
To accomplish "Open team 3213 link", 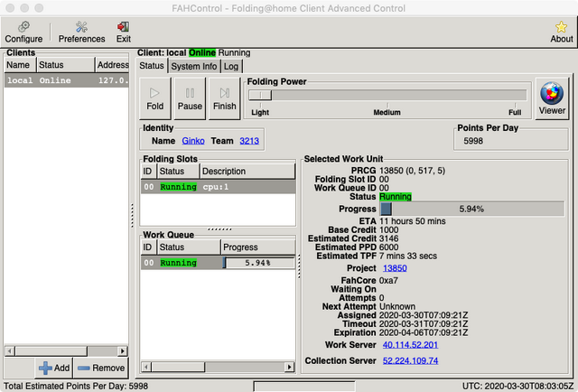I will (250, 141).
